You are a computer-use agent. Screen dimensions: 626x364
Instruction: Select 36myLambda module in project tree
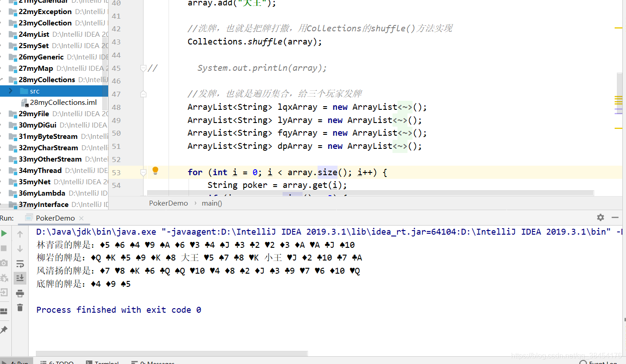(x=42, y=193)
